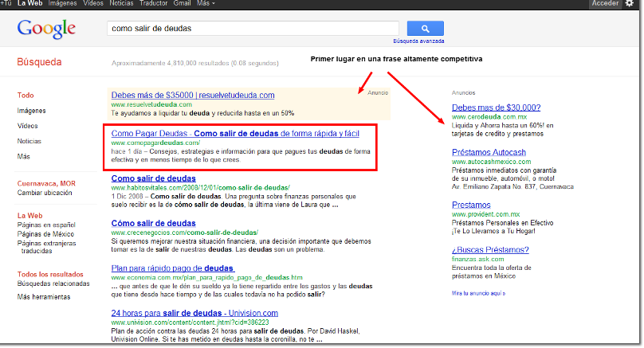The image size is (644, 348).
Task: Open Búsqueda avanzada link
Action: 418,41
